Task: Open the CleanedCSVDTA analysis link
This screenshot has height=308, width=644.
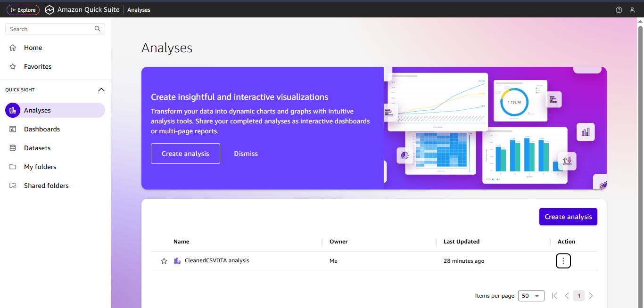Action: pos(217,260)
